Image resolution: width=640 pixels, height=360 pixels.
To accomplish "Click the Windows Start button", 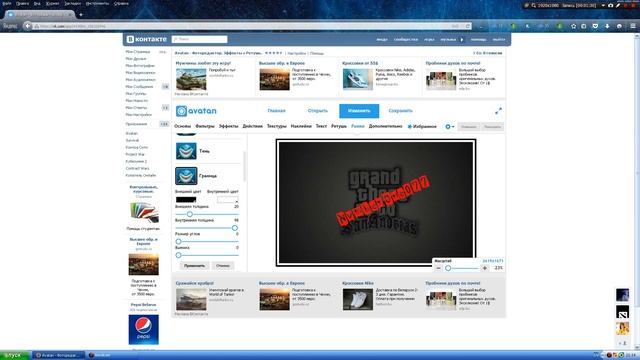I will (14, 355).
